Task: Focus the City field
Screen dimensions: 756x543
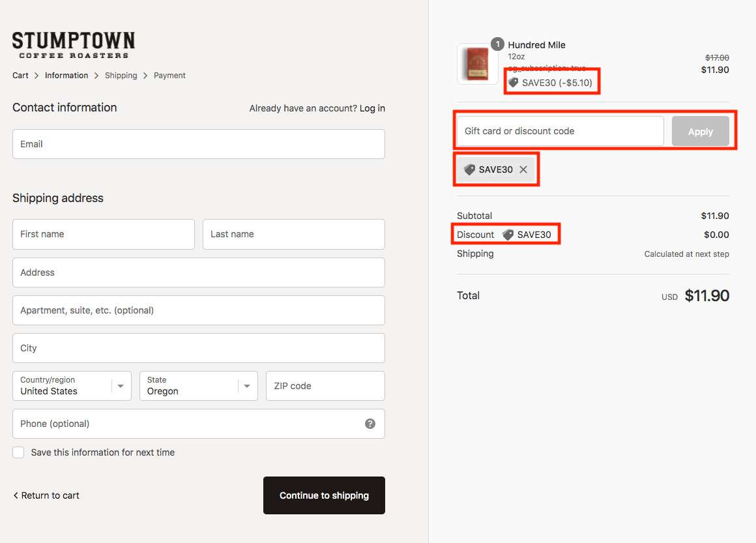Action: click(x=199, y=348)
